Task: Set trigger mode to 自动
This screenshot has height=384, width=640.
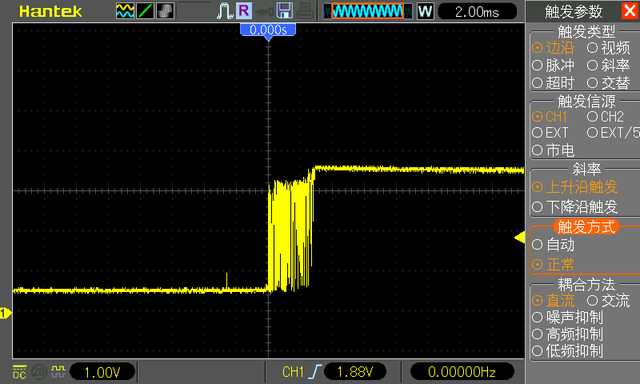Action: [x=553, y=245]
